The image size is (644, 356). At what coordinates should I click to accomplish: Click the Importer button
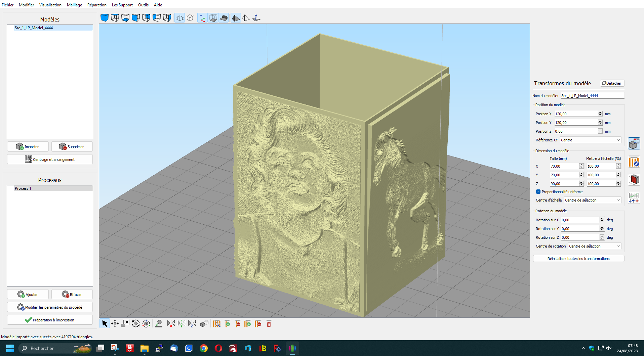tap(28, 147)
